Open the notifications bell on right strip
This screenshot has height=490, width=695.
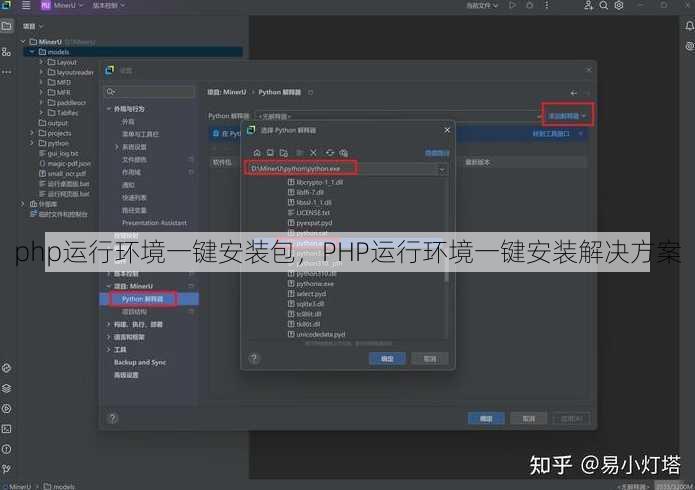(689, 26)
